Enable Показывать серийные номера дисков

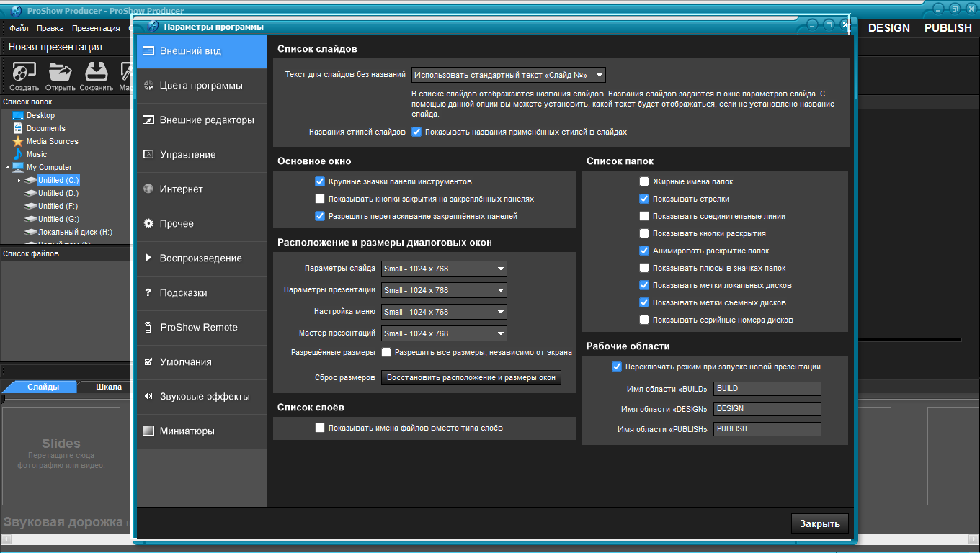[644, 320]
